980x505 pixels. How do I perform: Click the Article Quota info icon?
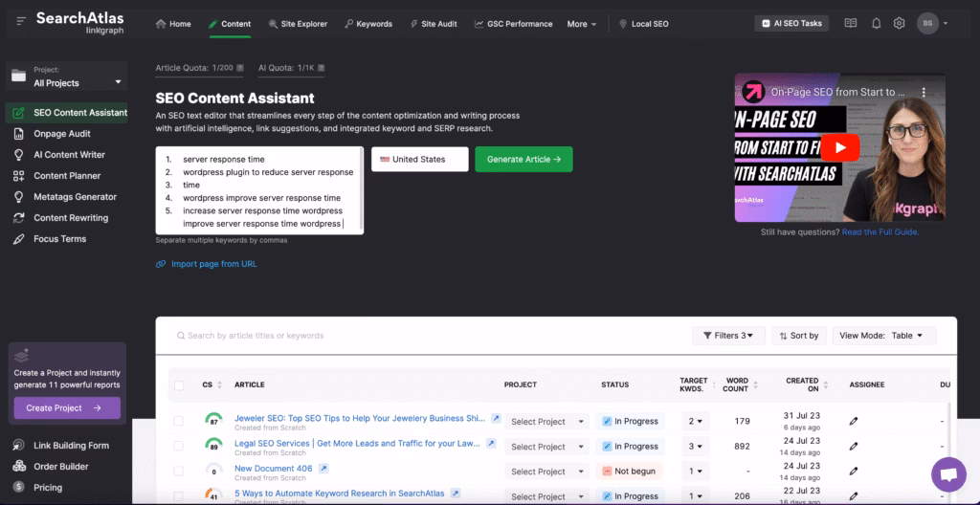(x=239, y=68)
